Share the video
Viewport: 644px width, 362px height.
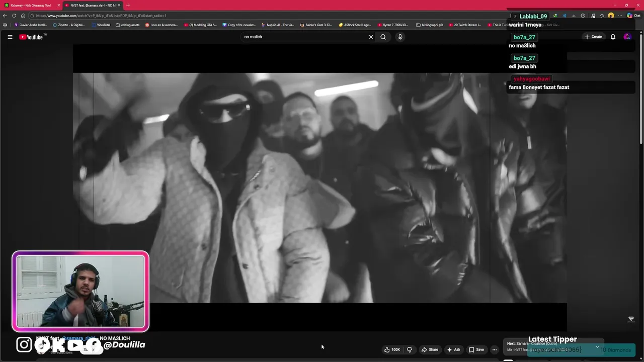pyautogui.click(x=430, y=349)
